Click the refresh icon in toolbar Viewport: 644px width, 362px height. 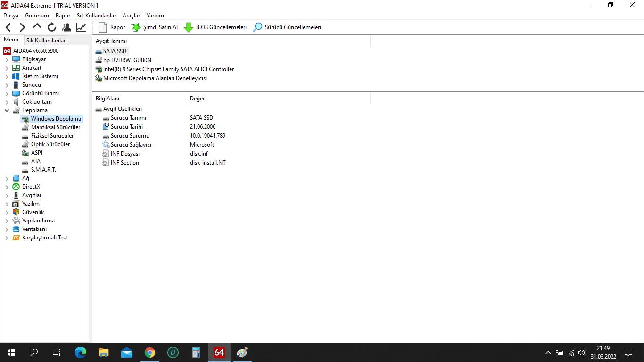point(51,27)
